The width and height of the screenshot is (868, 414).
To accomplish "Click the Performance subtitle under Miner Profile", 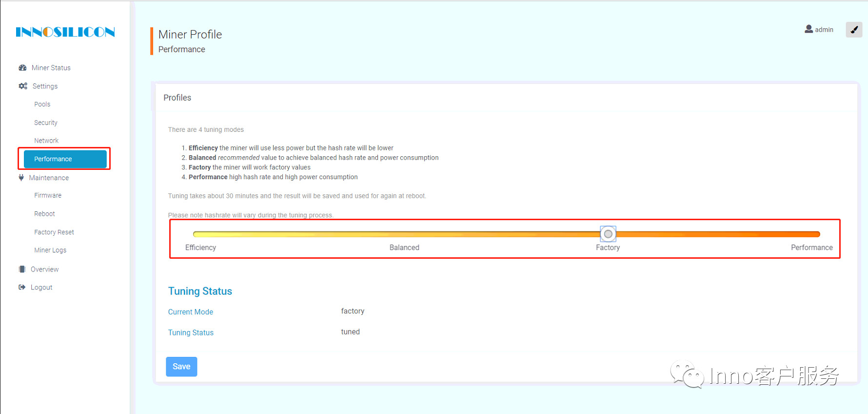I will pos(181,49).
